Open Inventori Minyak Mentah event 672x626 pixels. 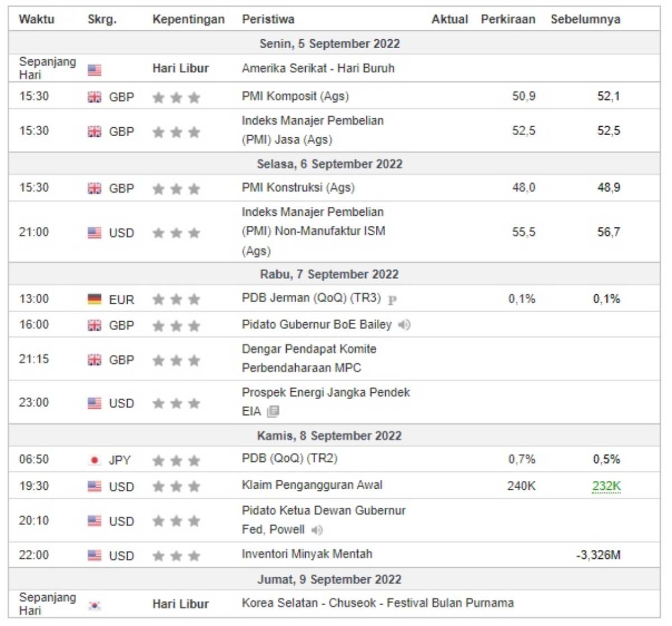click(x=307, y=554)
